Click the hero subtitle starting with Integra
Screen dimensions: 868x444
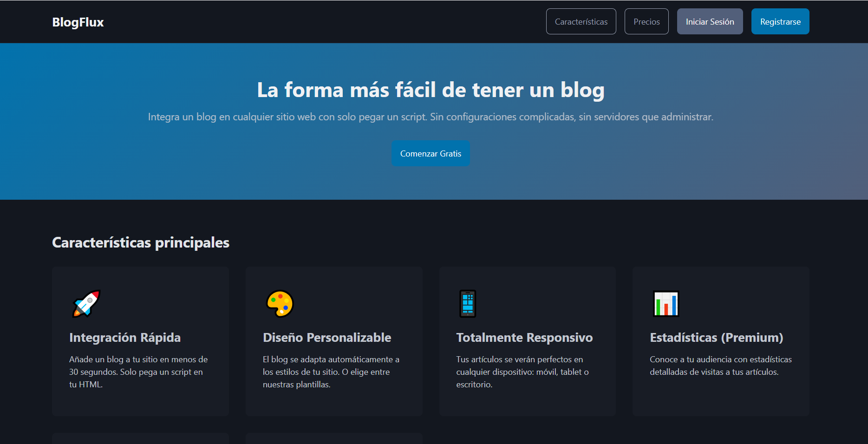tap(431, 117)
